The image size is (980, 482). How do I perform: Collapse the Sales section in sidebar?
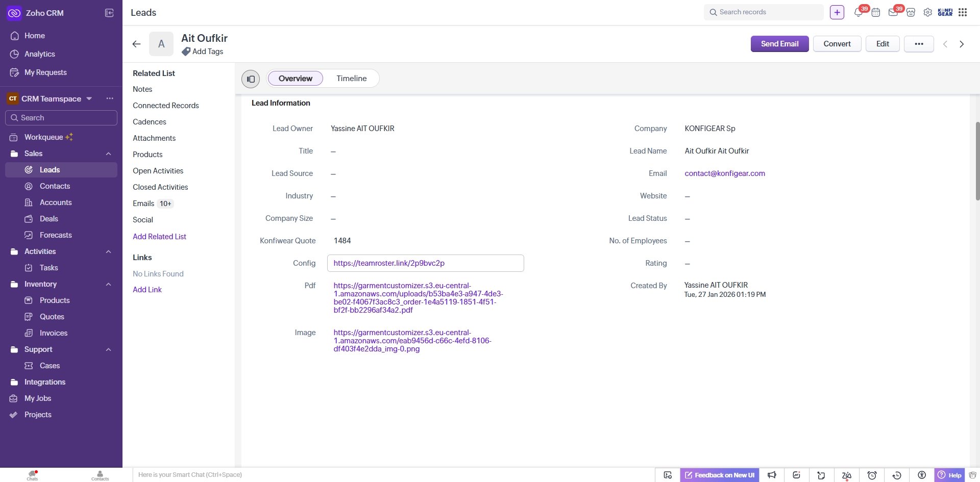pyautogui.click(x=108, y=154)
